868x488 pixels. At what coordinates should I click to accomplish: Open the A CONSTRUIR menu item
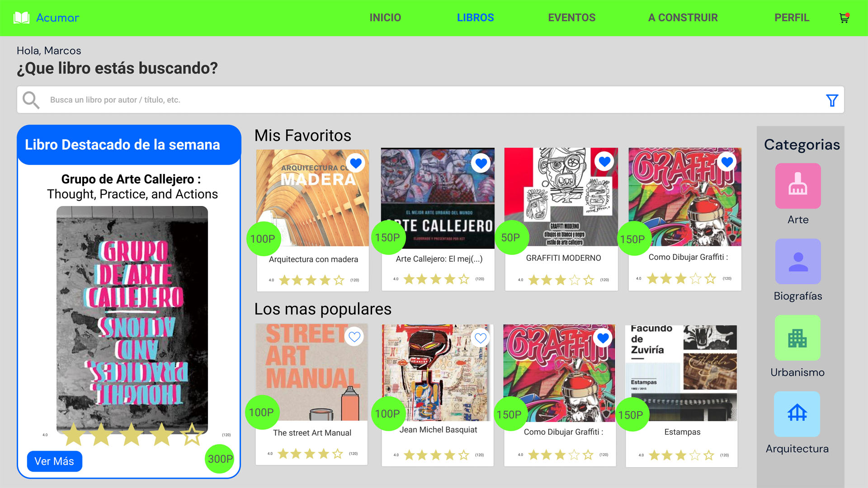tap(683, 18)
